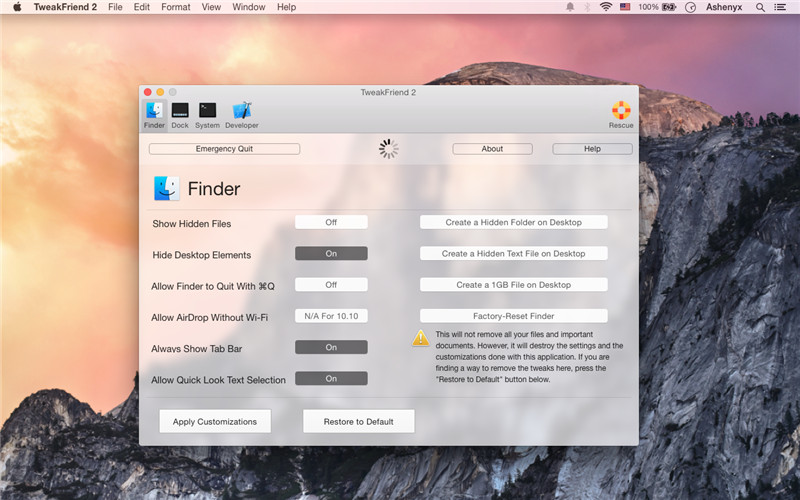Toggle Hide Desktop Elements switch

tap(331, 254)
